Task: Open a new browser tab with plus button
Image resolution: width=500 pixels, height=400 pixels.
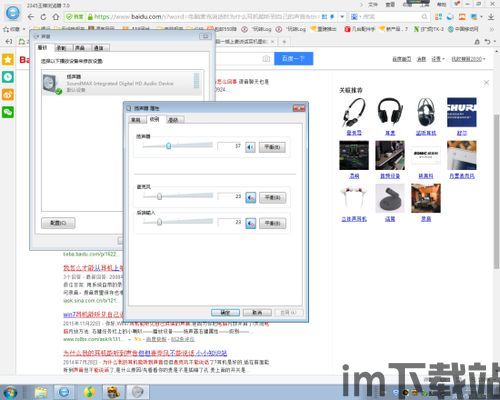Action: [284, 42]
